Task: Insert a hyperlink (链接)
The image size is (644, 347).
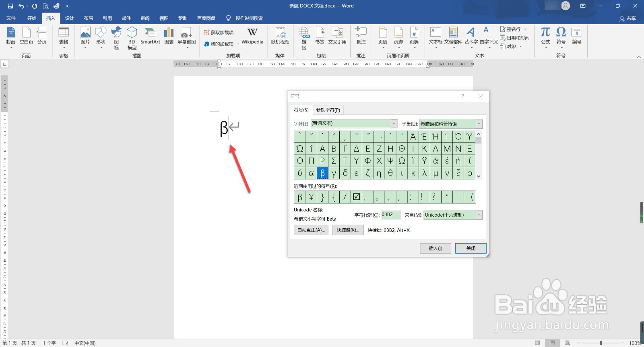Action: [304, 38]
